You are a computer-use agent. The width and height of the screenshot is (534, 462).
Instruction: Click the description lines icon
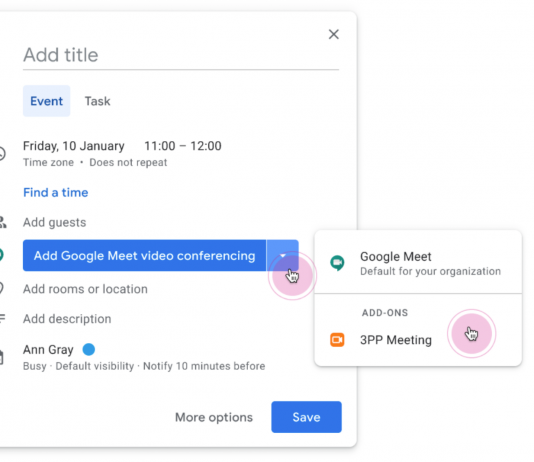click(x=2, y=319)
